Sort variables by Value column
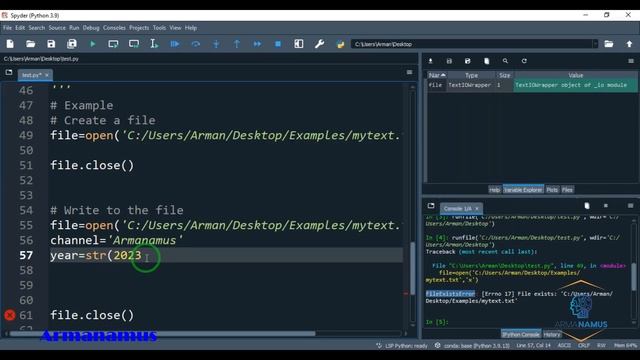Image resolution: width=640 pixels, height=360 pixels. click(x=576, y=75)
